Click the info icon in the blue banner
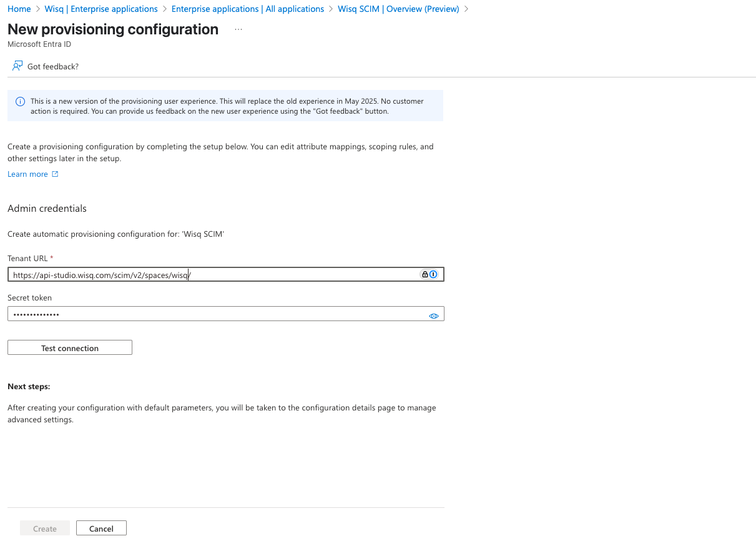 pyautogui.click(x=21, y=102)
